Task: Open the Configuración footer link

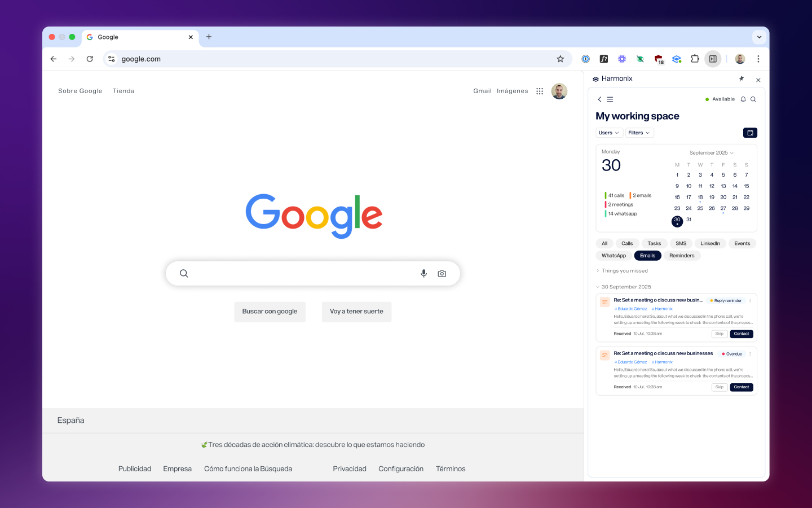Action: tap(401, 468)
